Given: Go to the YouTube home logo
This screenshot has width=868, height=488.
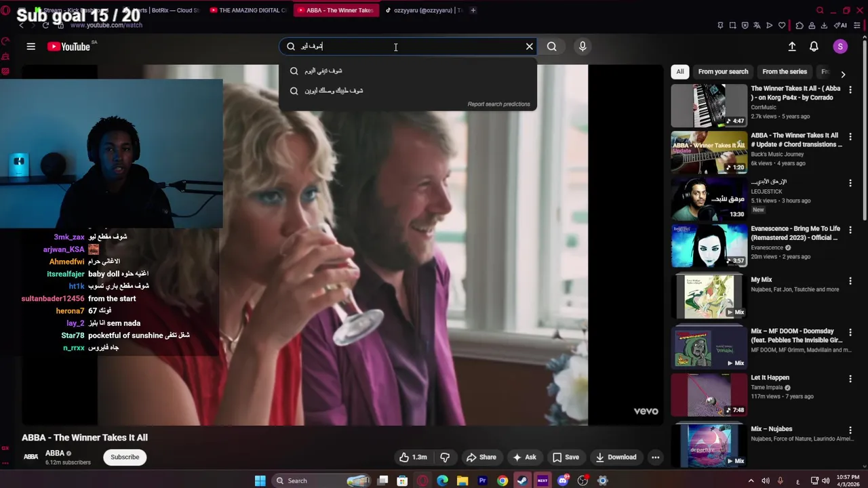Looking at the screenshot, I should pyautogui.click(x=68, y=46).
